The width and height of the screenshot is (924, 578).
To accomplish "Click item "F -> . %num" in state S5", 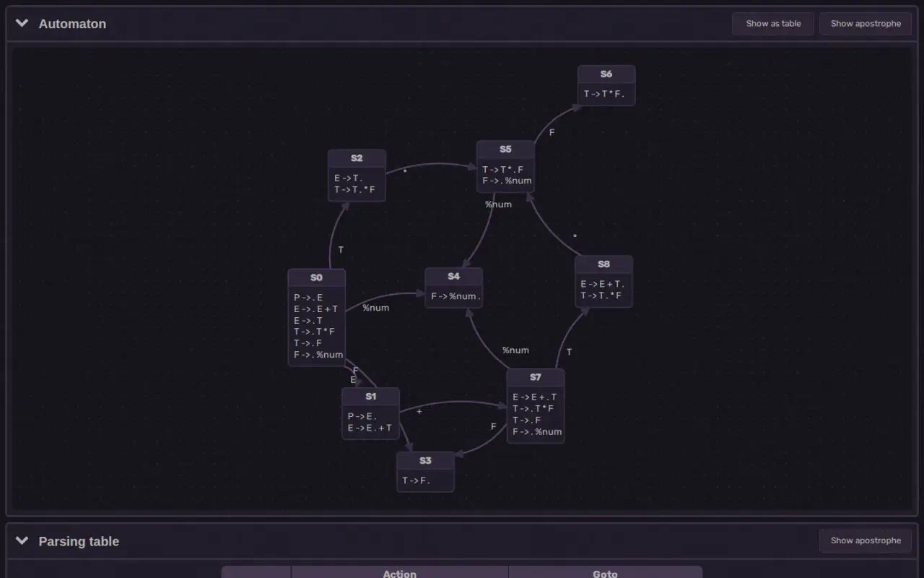I will (507, 181).
